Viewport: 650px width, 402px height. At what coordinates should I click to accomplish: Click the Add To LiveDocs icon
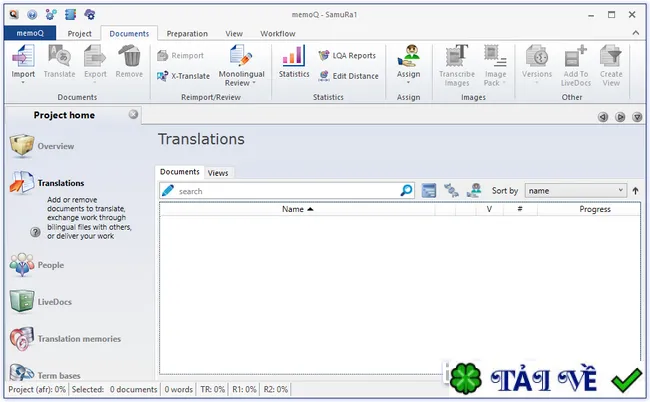(575, 56)
